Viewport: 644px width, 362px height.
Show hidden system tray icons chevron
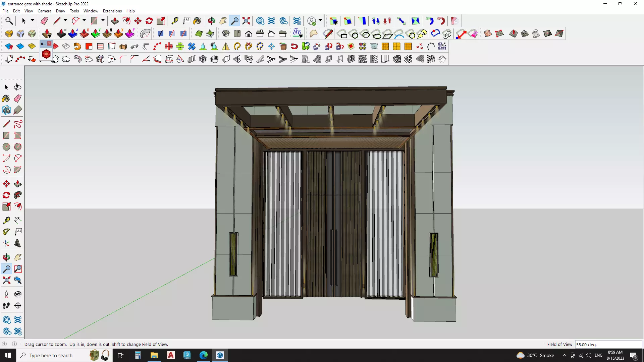tap(564, 355)
